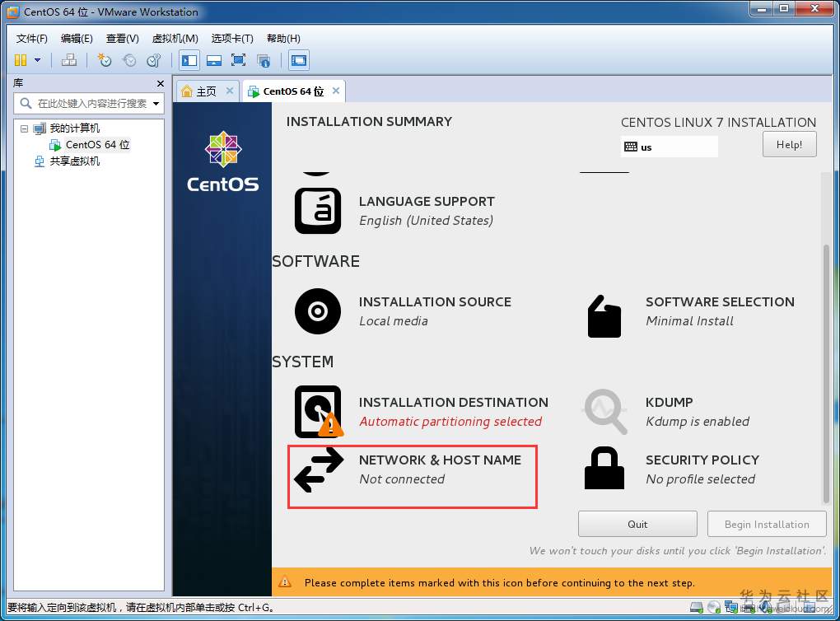Open the snapshot manager wrench-clock icon
Screen dimensions: 840x621
pos(154,60)
